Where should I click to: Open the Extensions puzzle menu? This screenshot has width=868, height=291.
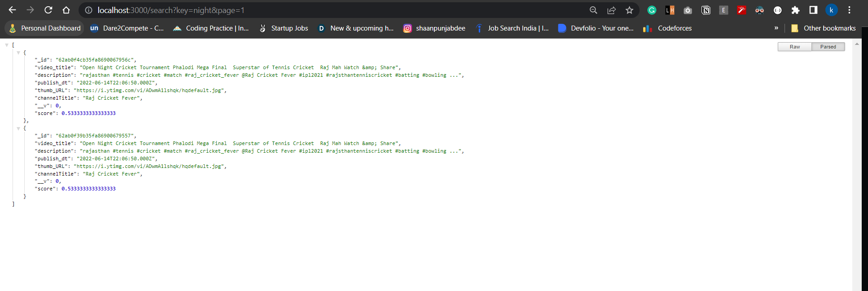795,10
